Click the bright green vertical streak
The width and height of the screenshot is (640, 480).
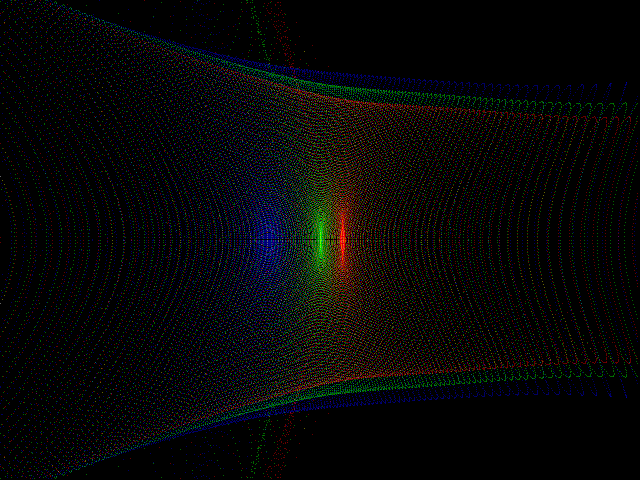coord(320,237)
